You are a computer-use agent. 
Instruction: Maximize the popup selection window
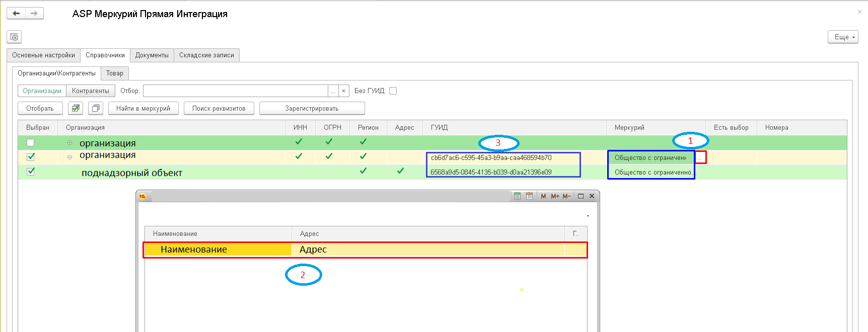coord(581,196)
